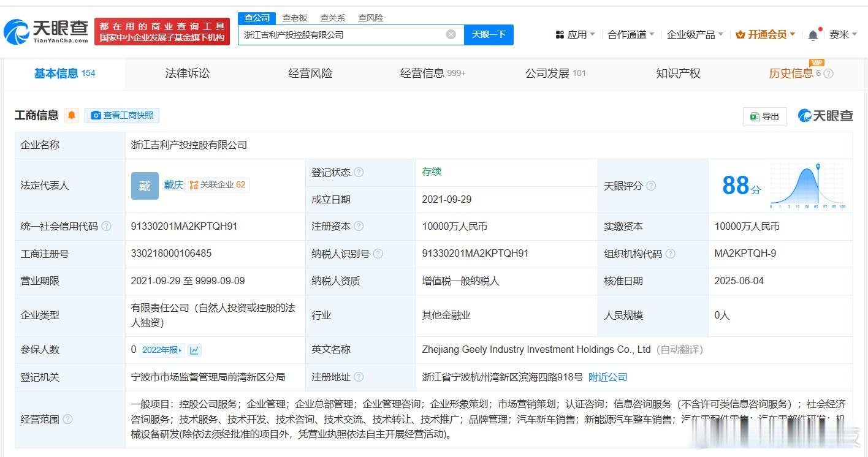The width and height of the screenshot is (868, 457).
Task: Click establishment date 2021-09-29
Action: point(447,200)
